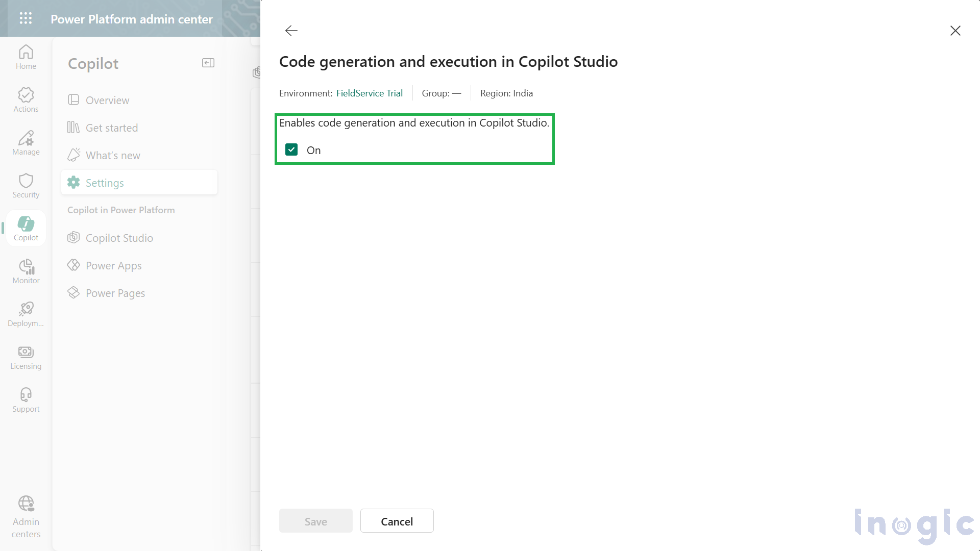Collapse the Copilot navigation pane
The width and height of the screenshot is (980, 551).
click(208, 63)
